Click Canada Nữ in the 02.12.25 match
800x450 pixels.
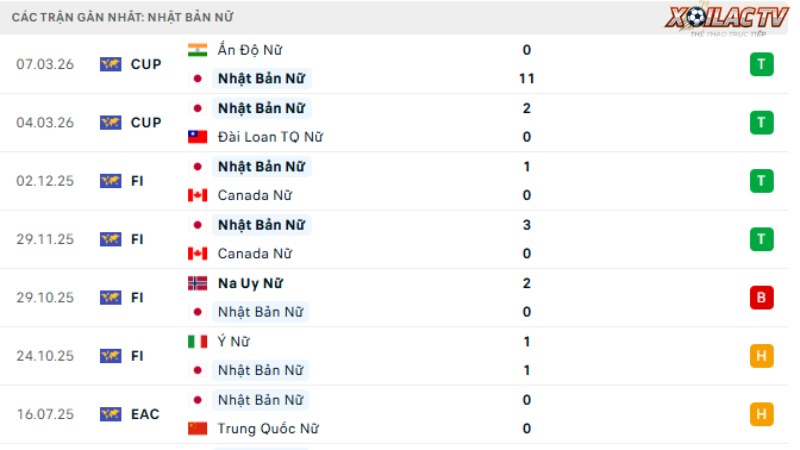point(255,195)
